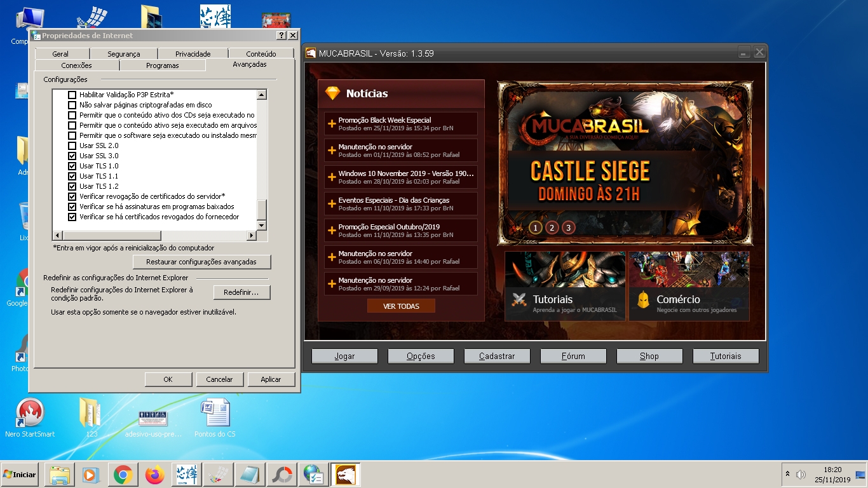Show hidden system tray icons arrow
868x488 pixels.
788,474
